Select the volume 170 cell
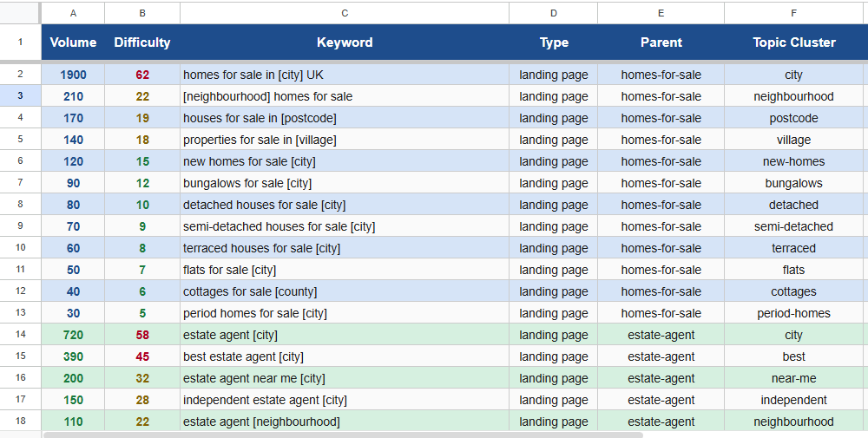The height and width of the screenshot is (438, 868). click(73, 118)
